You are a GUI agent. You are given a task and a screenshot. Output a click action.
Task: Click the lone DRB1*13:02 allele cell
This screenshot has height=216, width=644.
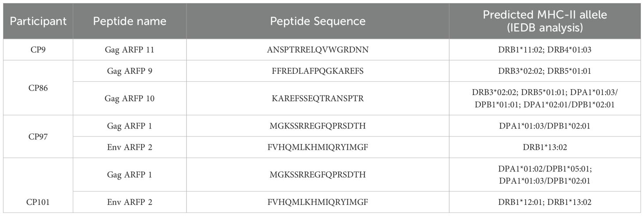545,147
